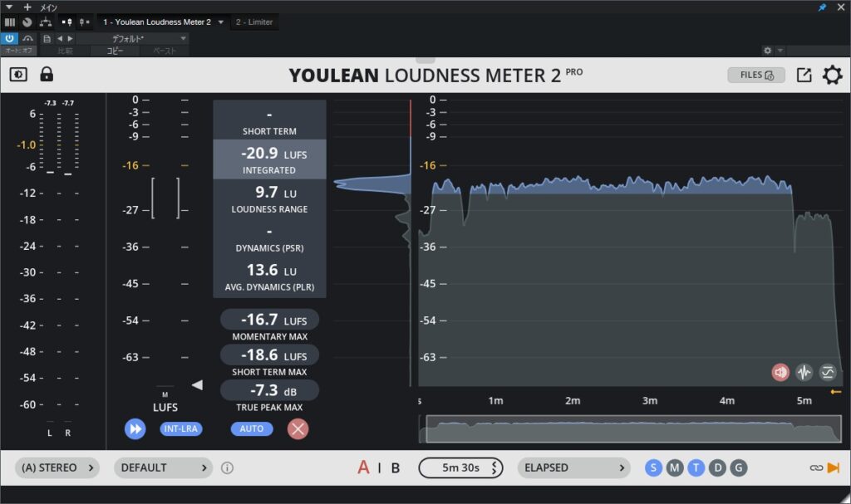Show the waveform view icon on graph
Viewport: 851px width, 504px height.
[804, 372]
